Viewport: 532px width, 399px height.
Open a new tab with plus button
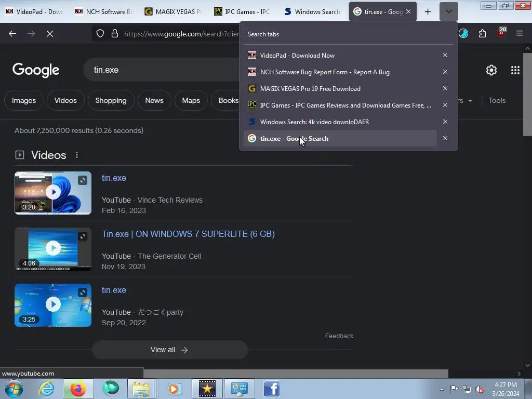pos(428,12)
